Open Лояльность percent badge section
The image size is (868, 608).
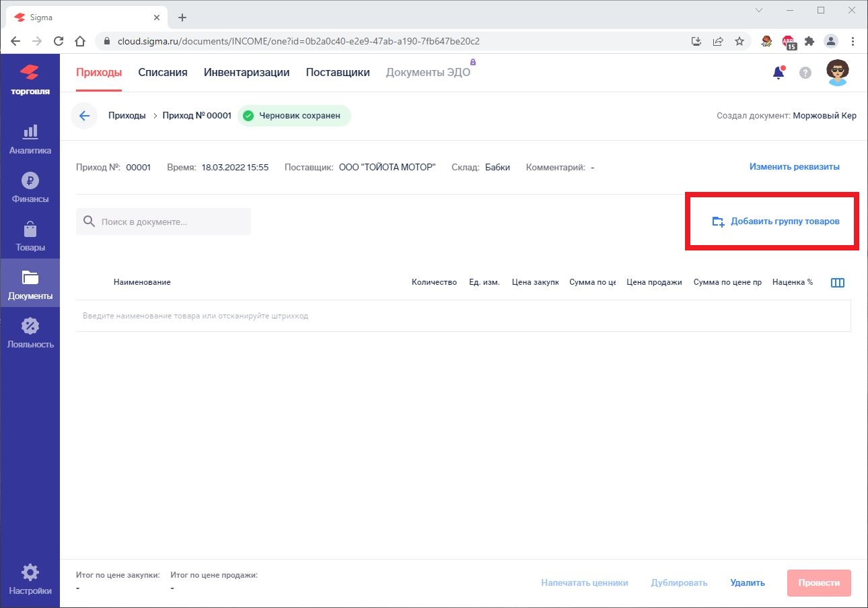tap(30, 333)
